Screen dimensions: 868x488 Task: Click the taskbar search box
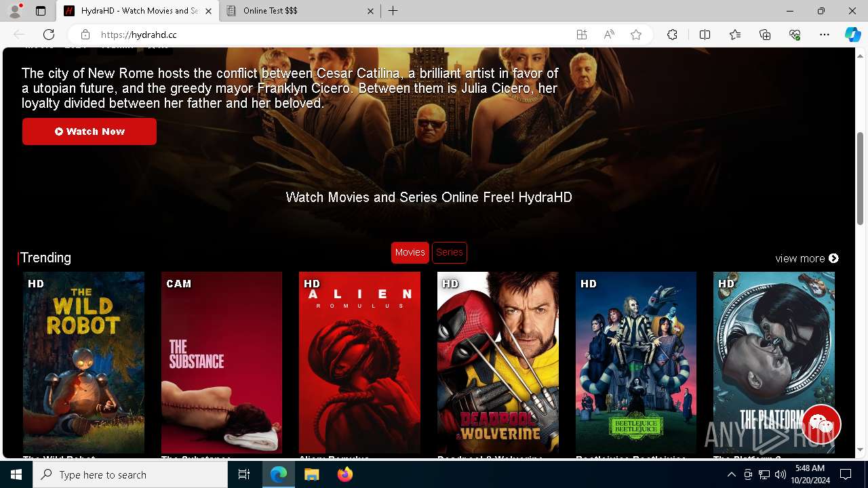(x=130, y=474)
